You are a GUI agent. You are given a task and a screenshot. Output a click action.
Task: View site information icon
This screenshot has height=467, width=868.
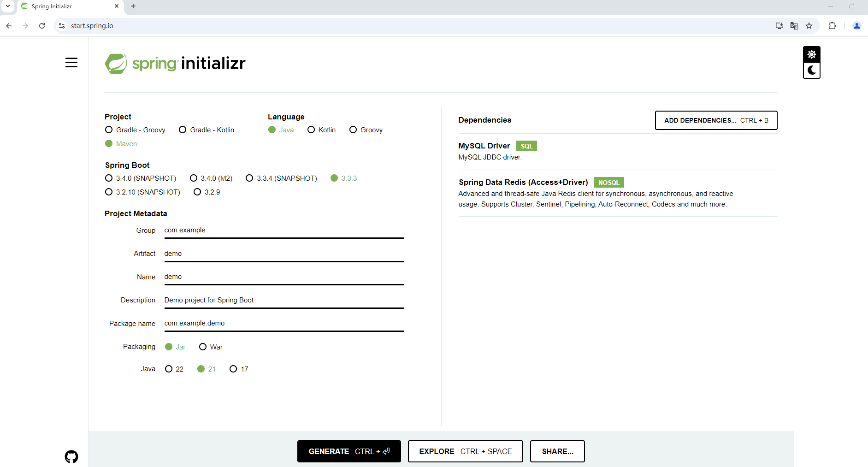pyautogui.click(x=62, y=26)
